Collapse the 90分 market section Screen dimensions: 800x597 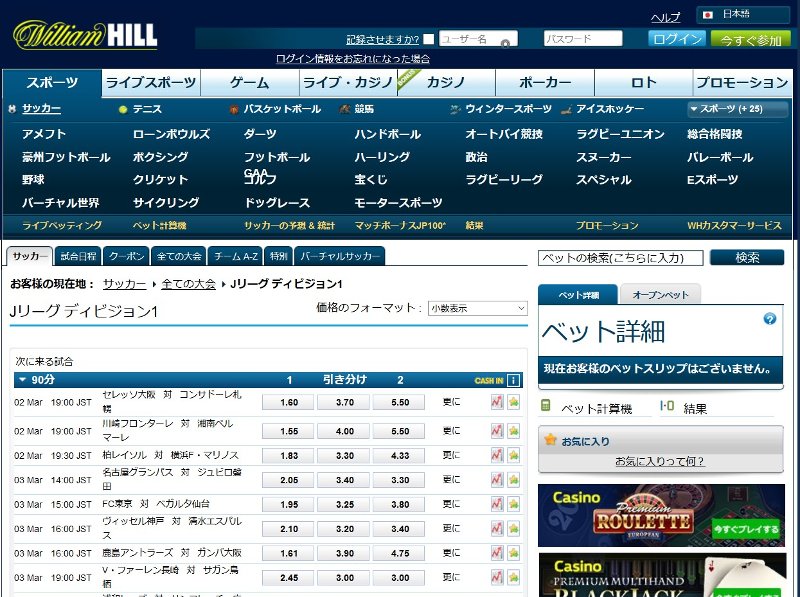pos(22,379)
